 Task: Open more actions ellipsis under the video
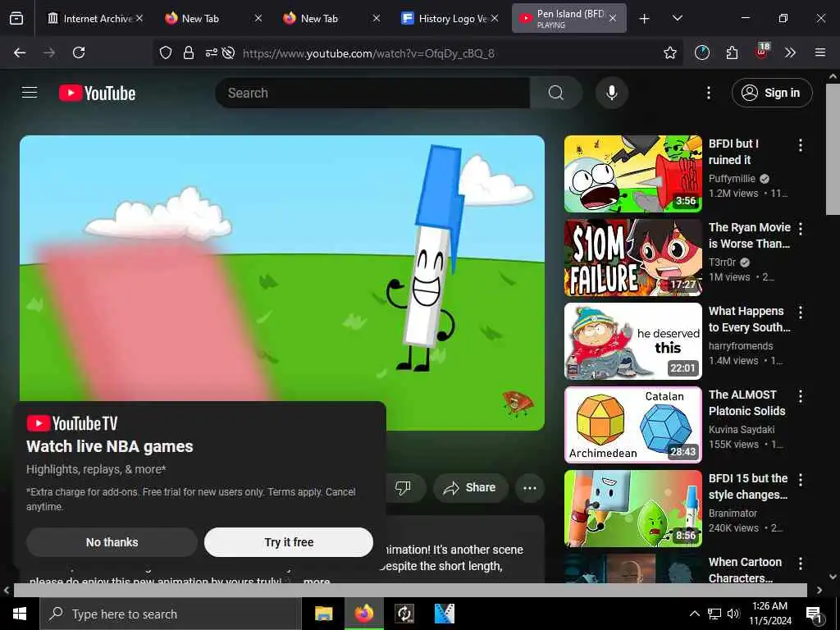pyautogui.click(x=530, y=487)
